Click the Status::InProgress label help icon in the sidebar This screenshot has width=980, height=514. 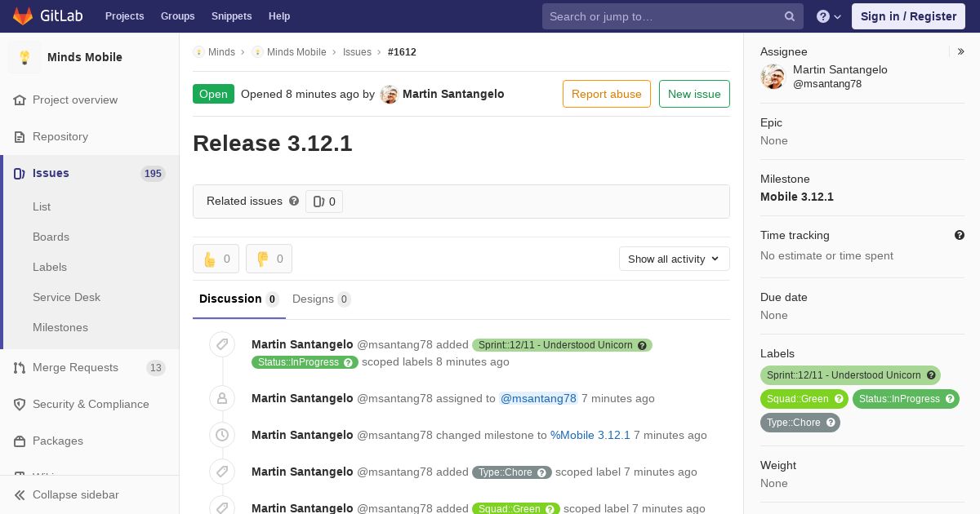pos(950,399)
